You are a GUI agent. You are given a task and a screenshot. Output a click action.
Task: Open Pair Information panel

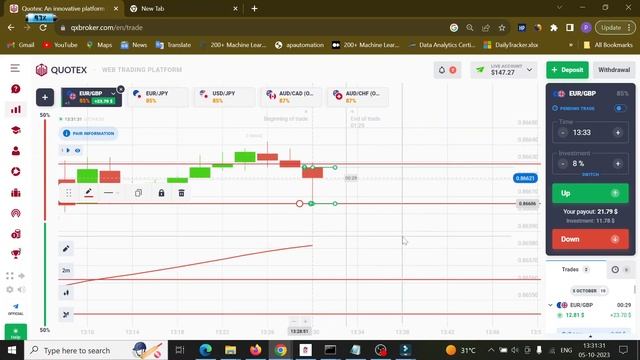point(89,133)
